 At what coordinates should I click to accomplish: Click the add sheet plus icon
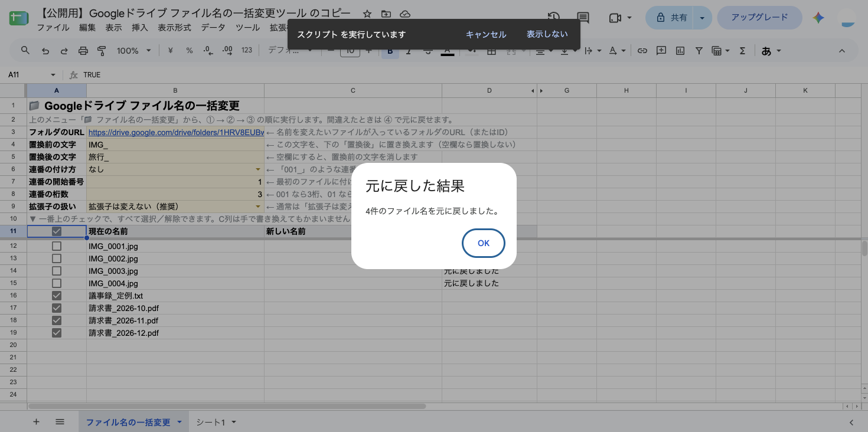tap(36, 422)
